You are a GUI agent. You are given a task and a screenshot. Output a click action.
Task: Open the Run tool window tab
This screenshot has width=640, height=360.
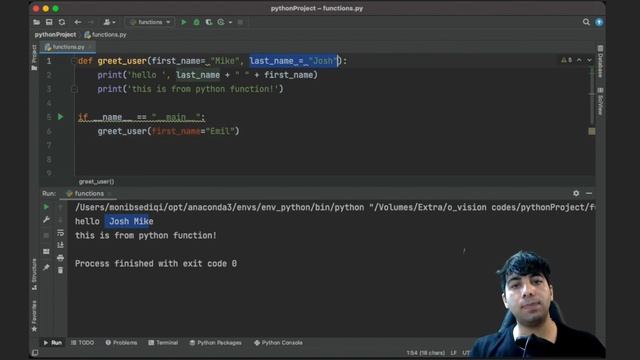(53, 343)
